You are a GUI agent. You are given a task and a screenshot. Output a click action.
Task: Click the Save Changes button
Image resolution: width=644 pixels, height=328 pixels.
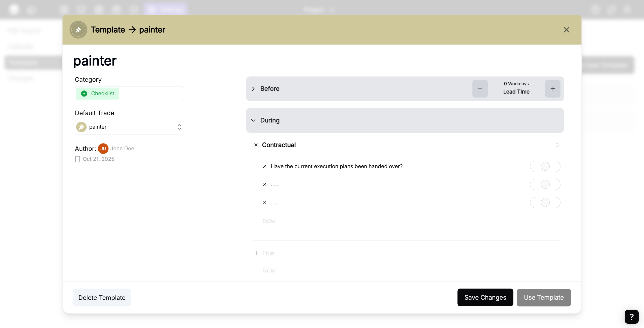[x=485, y=297]
